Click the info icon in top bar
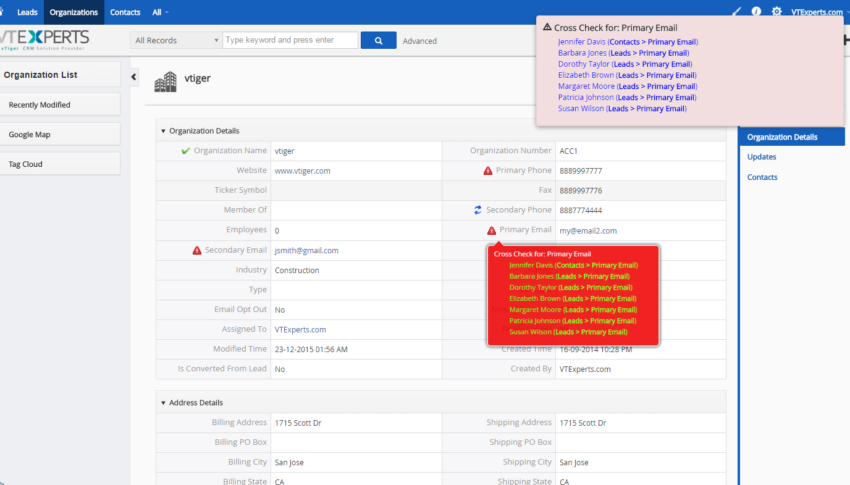Image resolution: width=850 pixels, height=485 pixels. pos(756,11)
